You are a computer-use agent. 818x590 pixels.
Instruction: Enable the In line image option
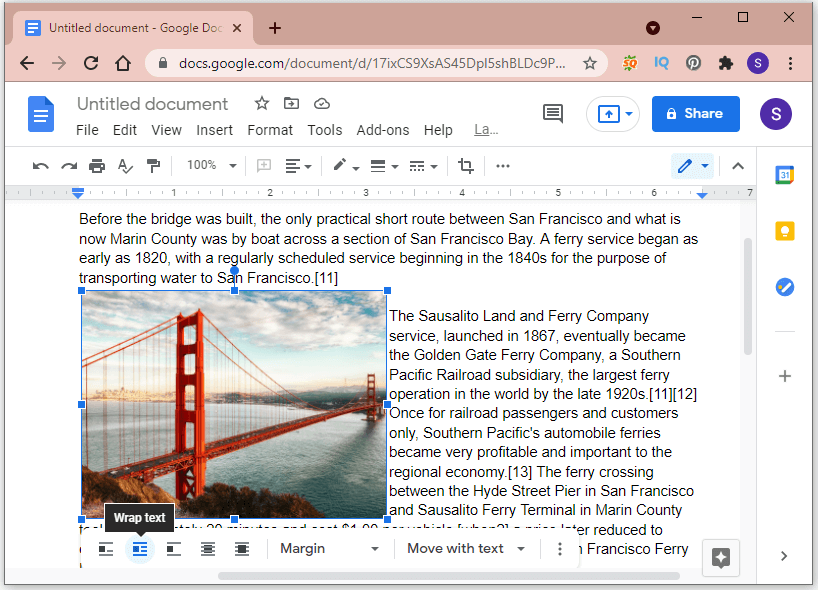[106, 549]
